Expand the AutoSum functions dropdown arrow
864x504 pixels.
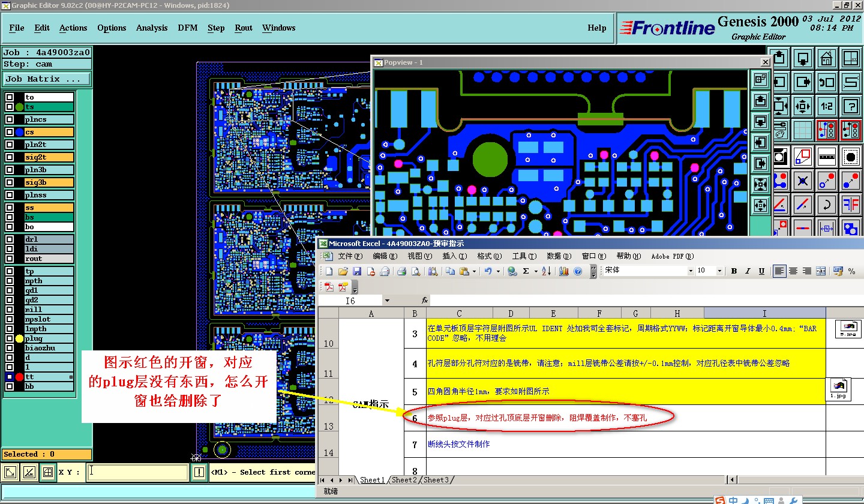coord(536,271)
